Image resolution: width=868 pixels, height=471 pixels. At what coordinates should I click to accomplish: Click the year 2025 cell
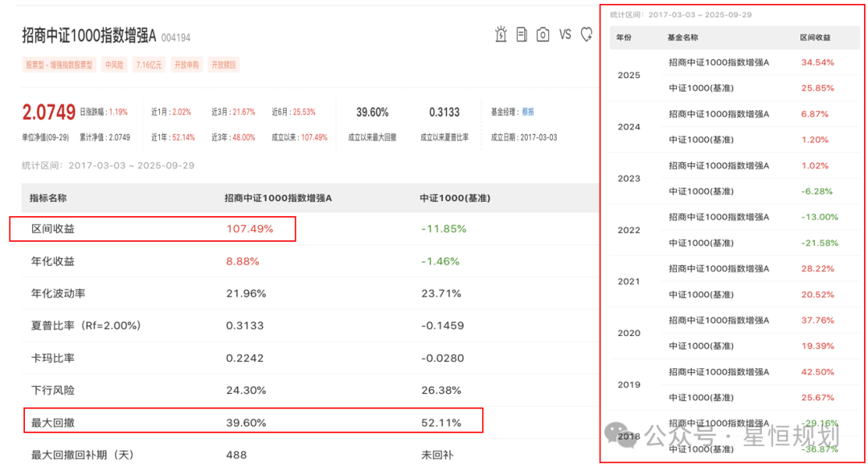tap(628, 76)
